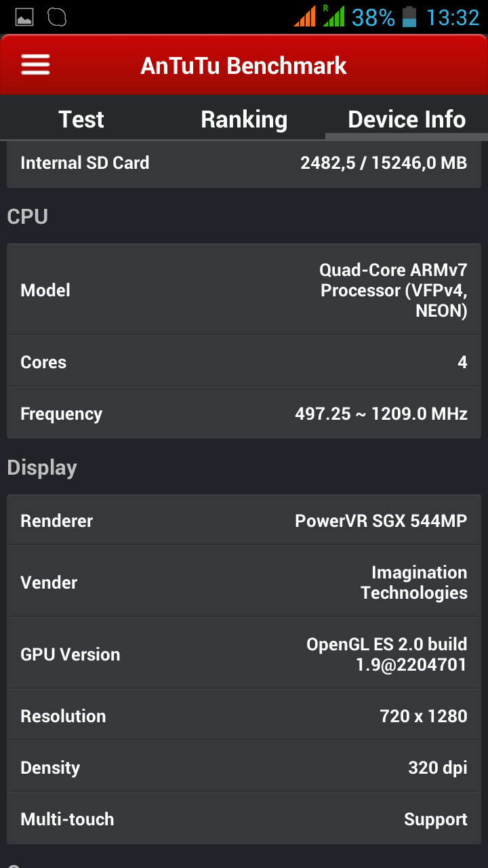Switch to the Test tab
The width and height of the screenshot is (488, 868).
81,119
